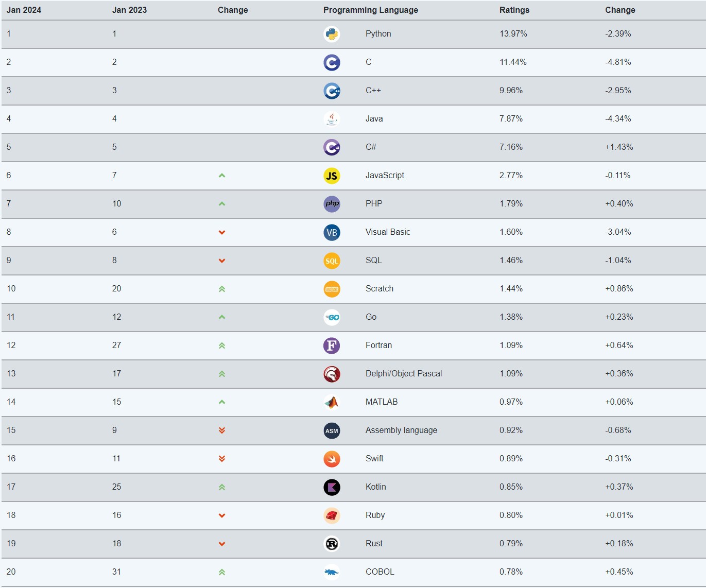Viewport: 706px width, 588px height.
Task: Click the Fortran F logo icon
Action: pyautogui.click(x=332, y=345)
